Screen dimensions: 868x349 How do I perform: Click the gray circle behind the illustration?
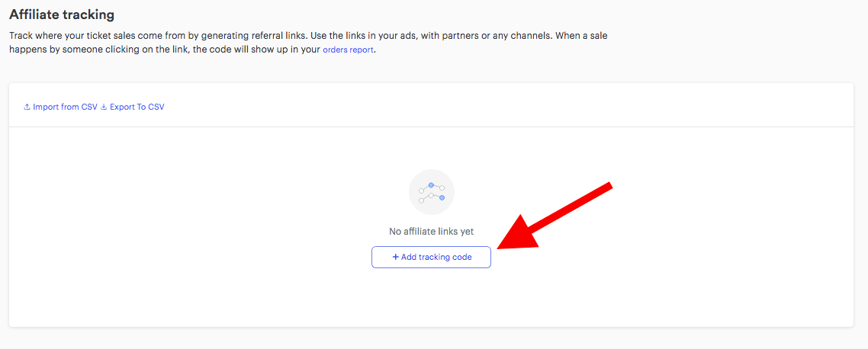(x=431, y=192)
